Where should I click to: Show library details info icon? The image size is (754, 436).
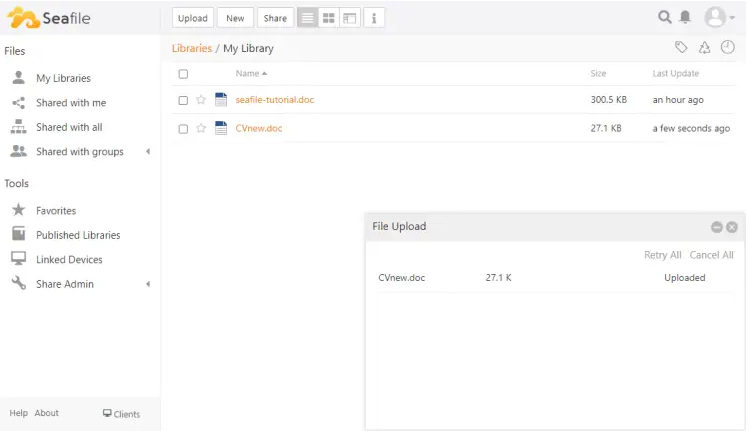[x=374, y=18]
